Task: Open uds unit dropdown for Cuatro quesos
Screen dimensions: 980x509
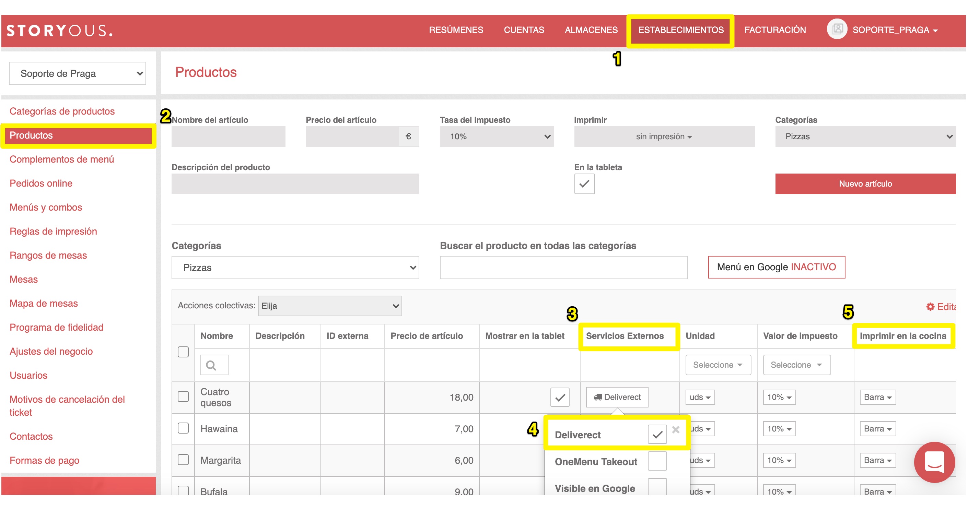Action: coord(700,397)
